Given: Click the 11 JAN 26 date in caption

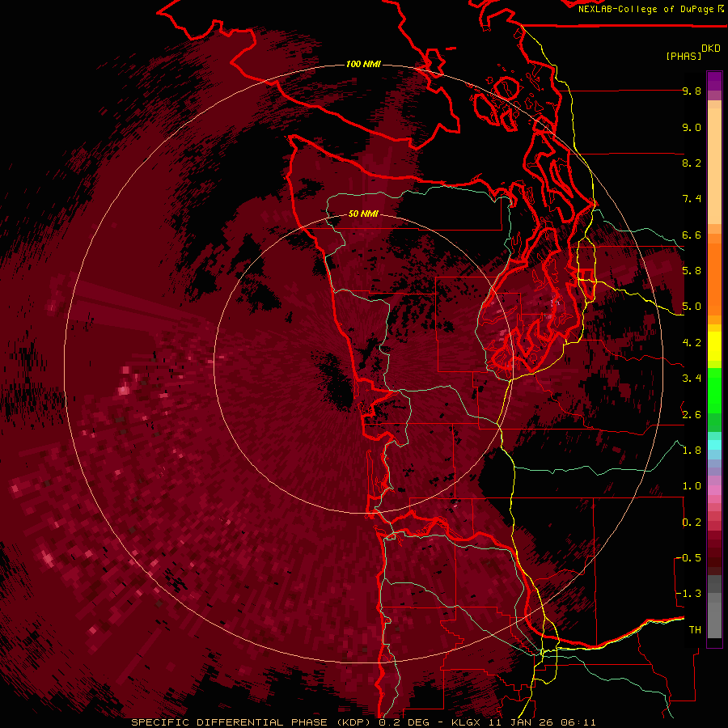Looking at the screenshot, I should click(523, 722).
